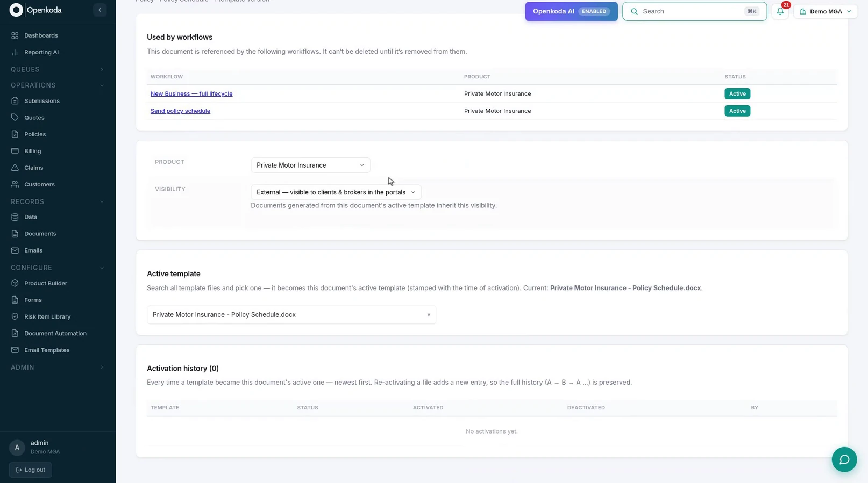Go to Policies in the sidebar
This screenshot has height=483, width=868.
35,134
